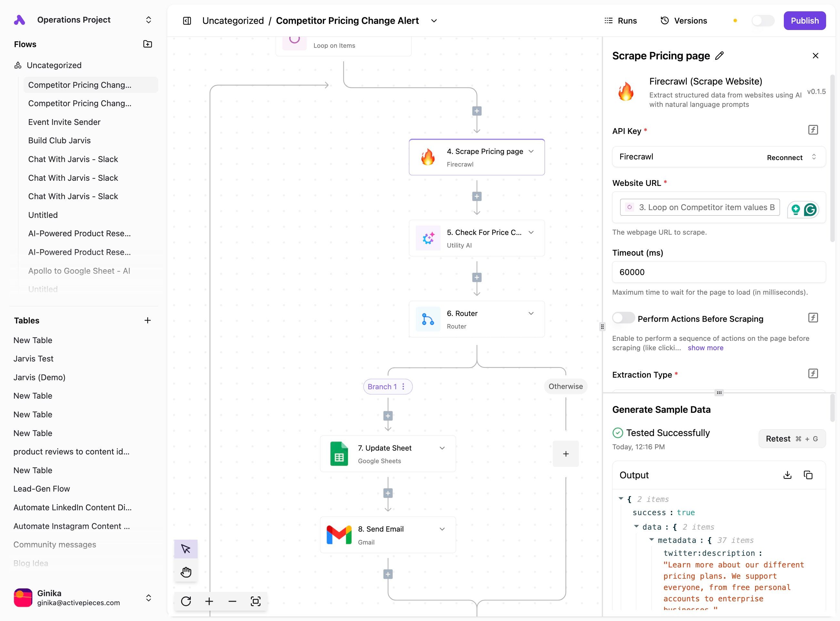The width and height of the screenshot is (840, 621).
Task: Click the new folder icon beside Flows
Action: 148,44
